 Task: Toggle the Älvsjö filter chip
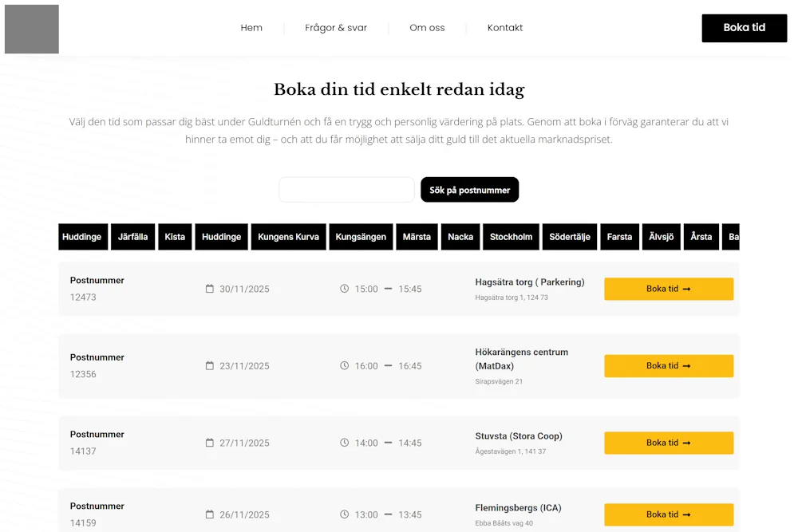pyautogui.click(x=661, y=237)
